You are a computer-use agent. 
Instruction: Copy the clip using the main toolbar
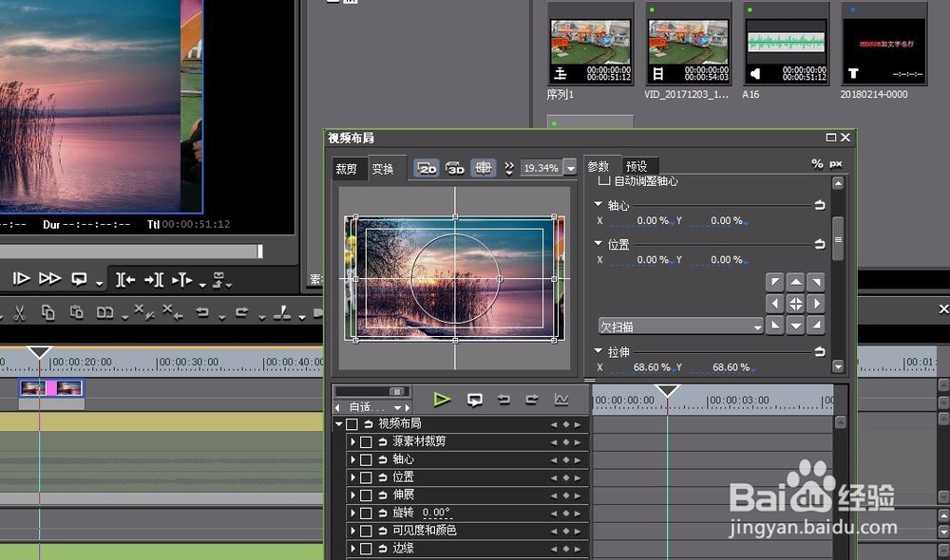(47, 312)
